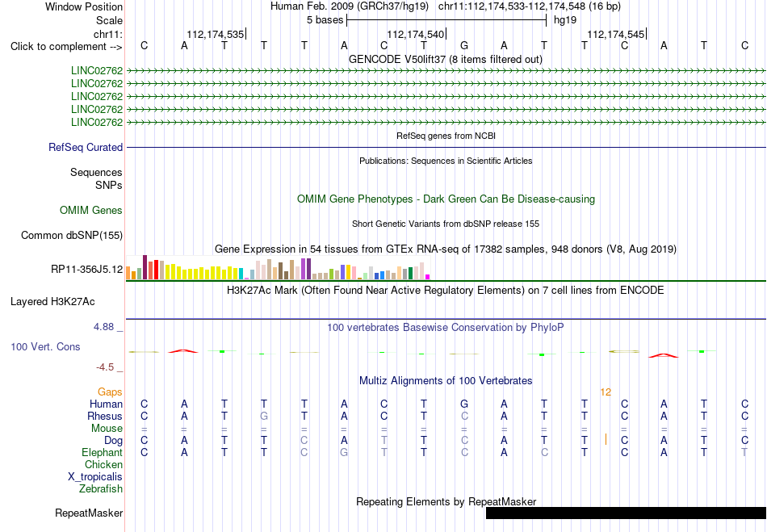
Task: Select the 100 Vert. Cons label
Action: click(x=45, y=346)
